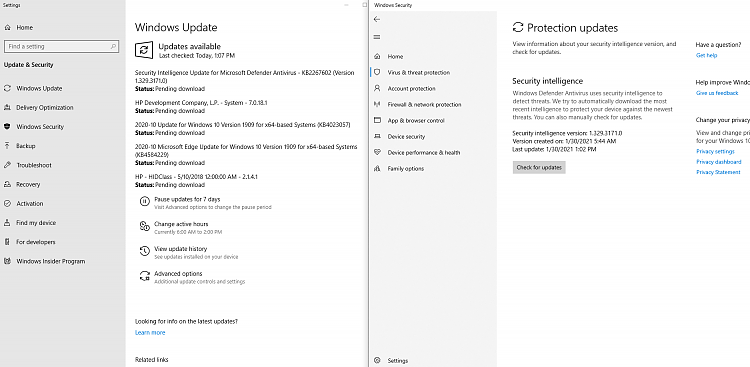Open the Privacy settings link

pos(715,152)
